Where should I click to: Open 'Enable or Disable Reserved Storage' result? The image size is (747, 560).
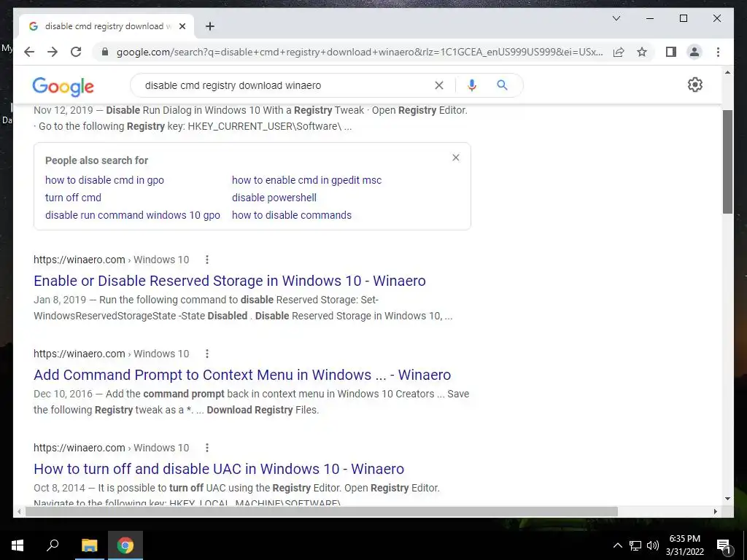tap(230, 281)
